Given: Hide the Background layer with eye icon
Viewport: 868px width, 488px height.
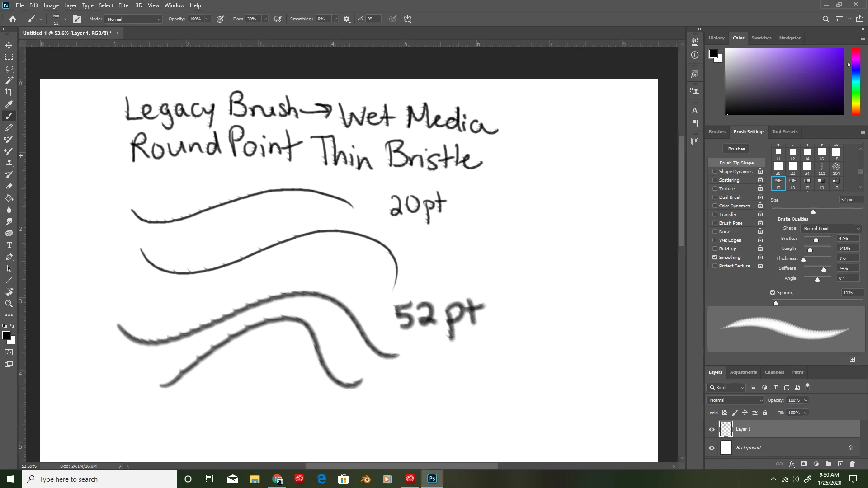Looking at the screenshot, I should pyautogui.click(x=712, y=448).
